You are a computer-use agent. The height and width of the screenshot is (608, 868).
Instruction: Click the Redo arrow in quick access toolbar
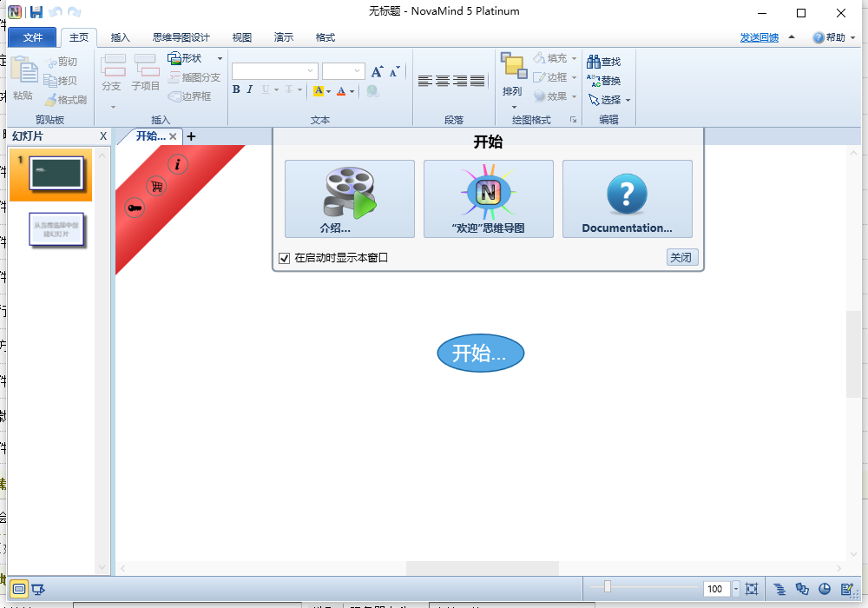(74, 11)
